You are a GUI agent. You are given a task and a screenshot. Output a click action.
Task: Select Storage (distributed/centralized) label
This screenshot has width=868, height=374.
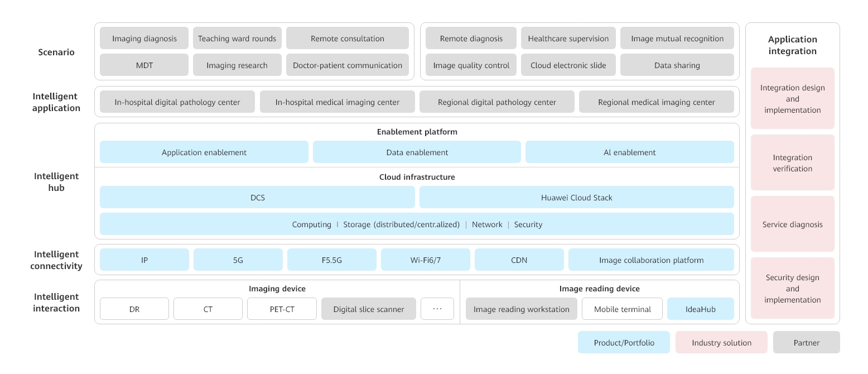[402, 224]
